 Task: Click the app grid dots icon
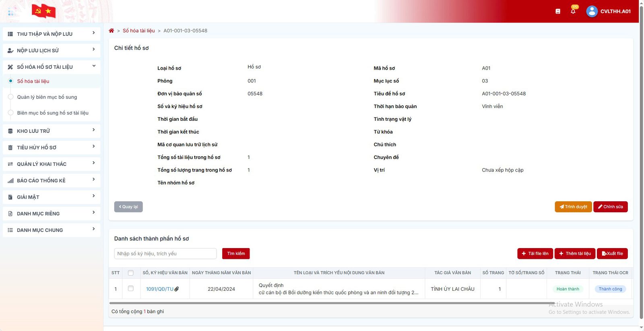pos(11,12)
